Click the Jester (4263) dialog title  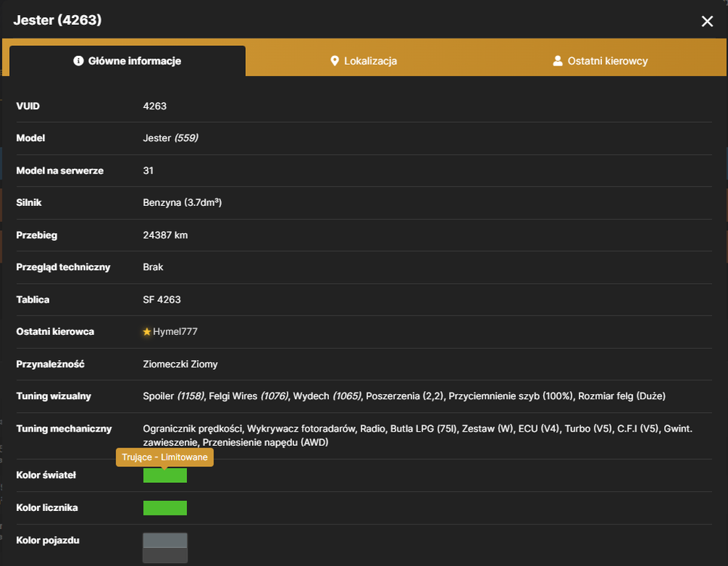[57, 20]
